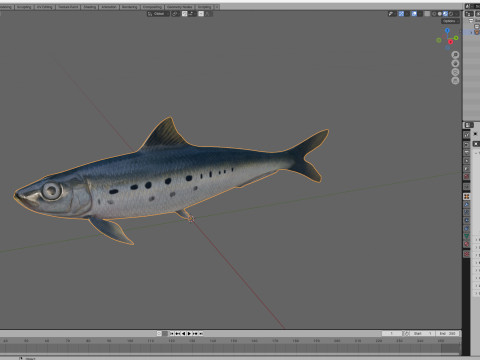This screenshot has height=360, width=480.
Task: Open the Physics properties tab
Action: tap(467, 220)
